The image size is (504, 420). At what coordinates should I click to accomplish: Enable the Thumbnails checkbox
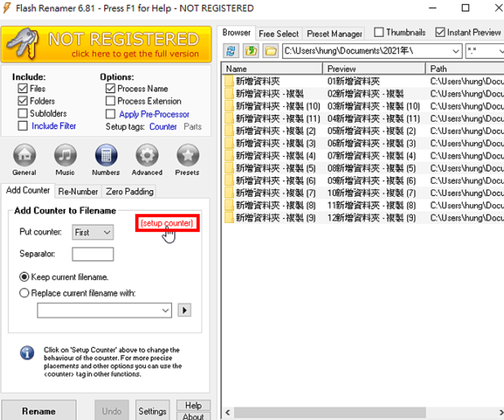[x=379, y=32]
